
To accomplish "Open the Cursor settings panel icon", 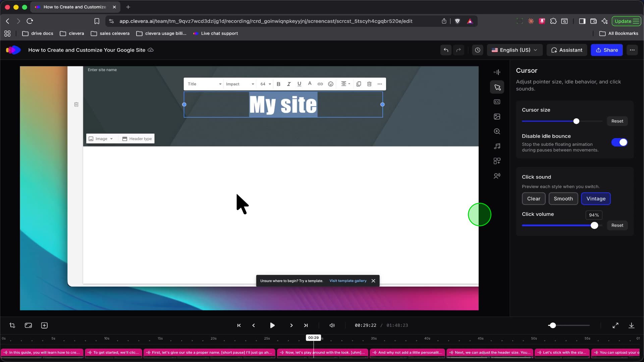I will point(497,87).
